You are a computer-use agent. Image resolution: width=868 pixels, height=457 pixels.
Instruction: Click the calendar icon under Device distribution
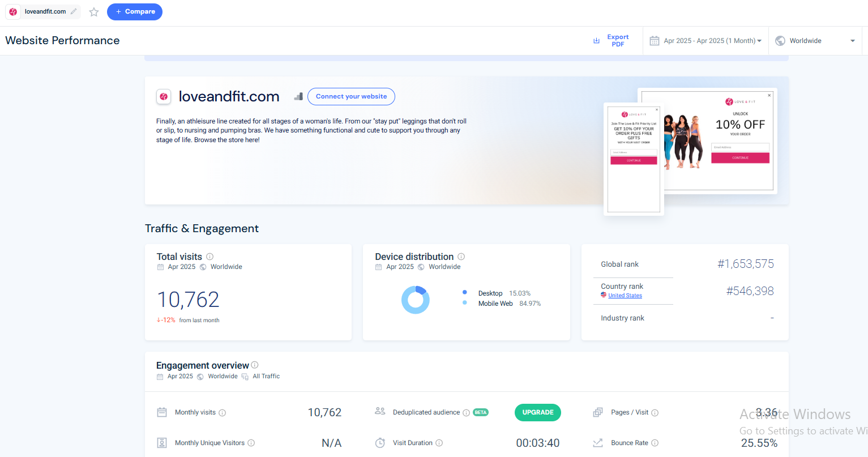pyautogui.click(x=379, y=267)
